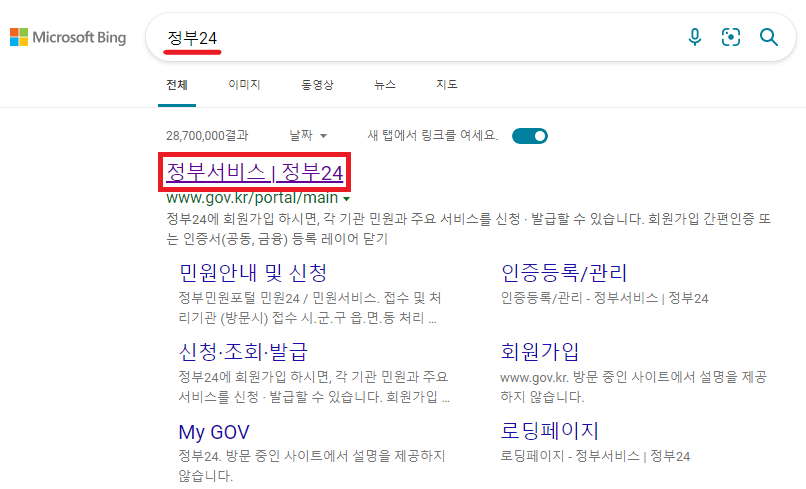Expand the www.gov.kr URL dropdown arrow
The height and width of the screenshot is (489, 806).
[x=346, y=198]
